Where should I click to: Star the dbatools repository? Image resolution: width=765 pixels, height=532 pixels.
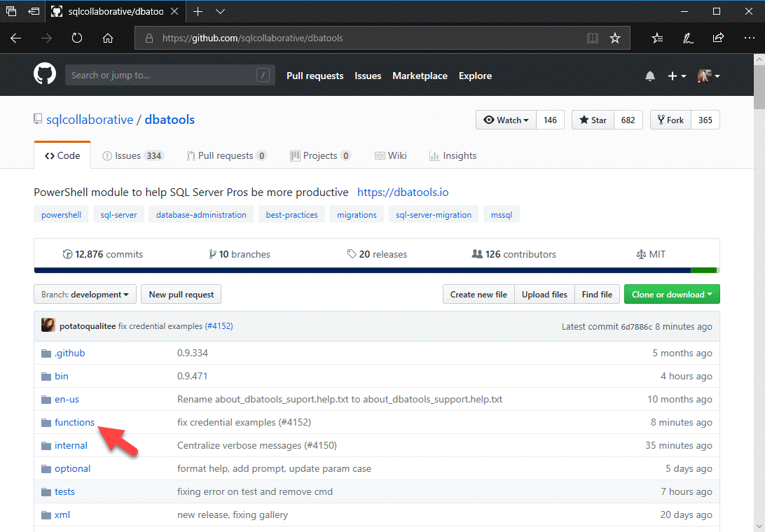593,120
